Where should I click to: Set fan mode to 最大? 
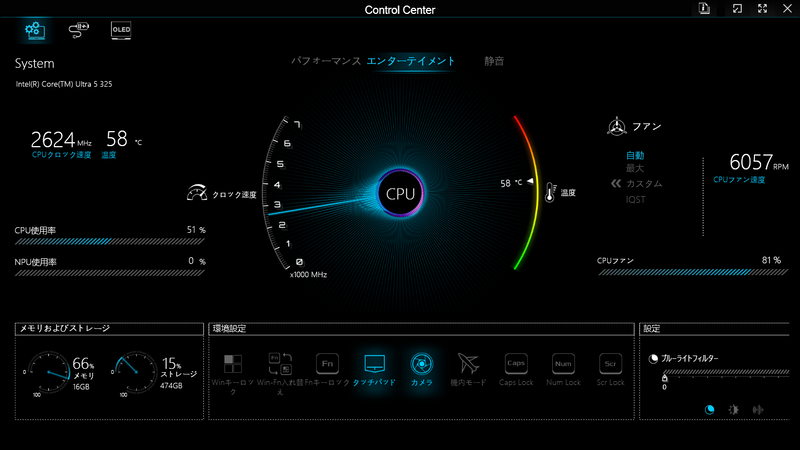[x=635, y=168]
